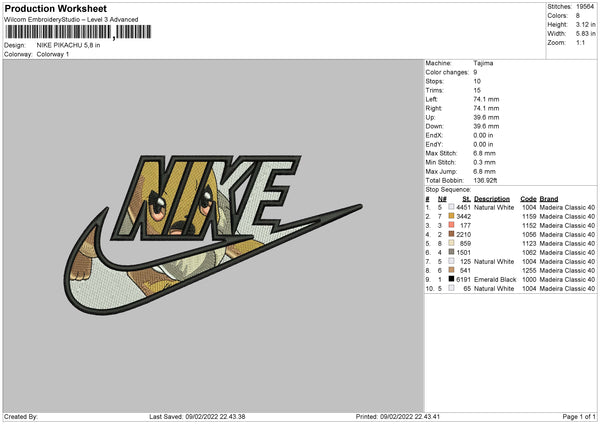Click the 'Colorway 1' value
Screen dimensions: 600x424
coord(53,54)
